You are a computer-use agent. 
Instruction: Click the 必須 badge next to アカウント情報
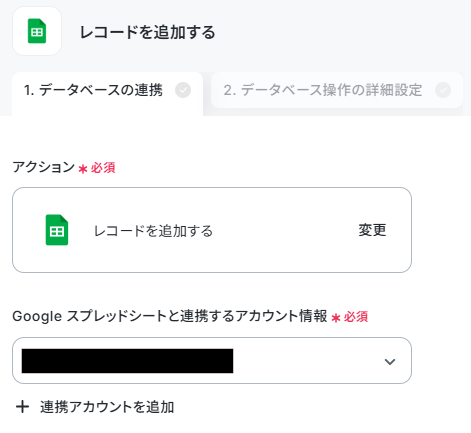tap(356, 317)
